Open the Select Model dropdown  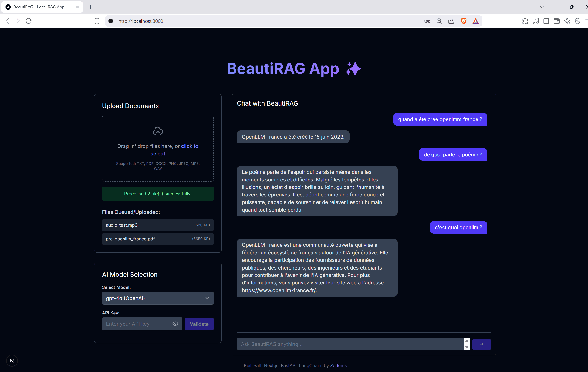[158, 298]
